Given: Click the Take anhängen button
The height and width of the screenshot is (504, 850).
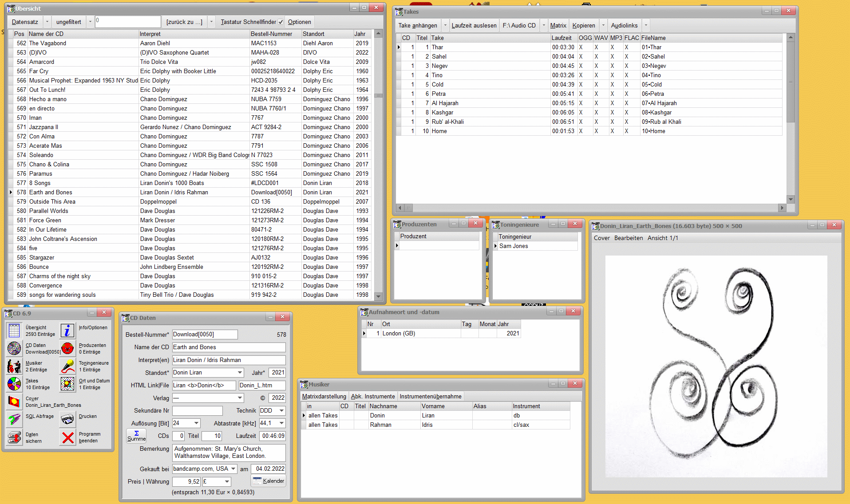Looking at the screenshot, I should (x=418, y=25).
